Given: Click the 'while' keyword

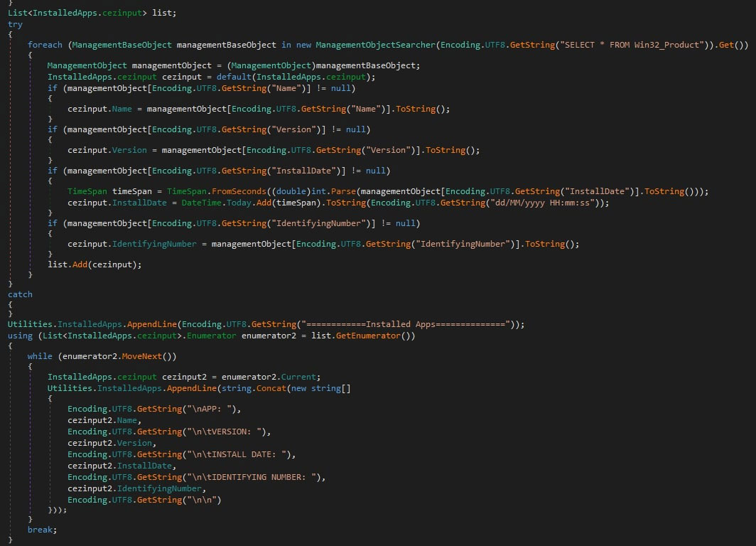Looking at the screenshot, I should coord(40,356).
